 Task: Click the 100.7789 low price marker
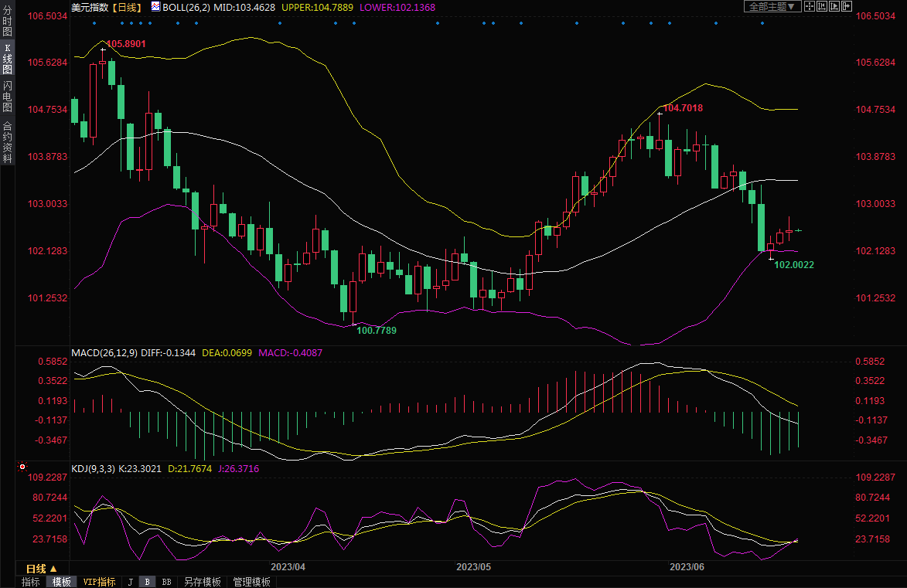coord(376,331)
